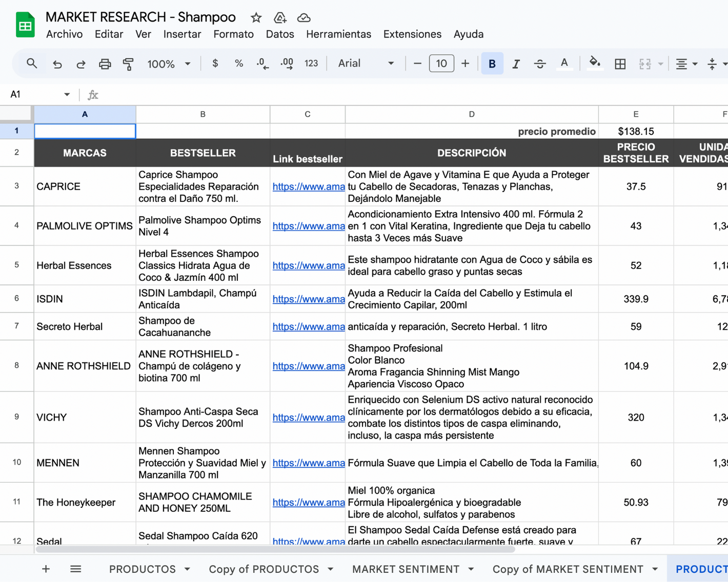Decrease font size with minus button
Screen dimensions: 728x582
coord(417,64)
